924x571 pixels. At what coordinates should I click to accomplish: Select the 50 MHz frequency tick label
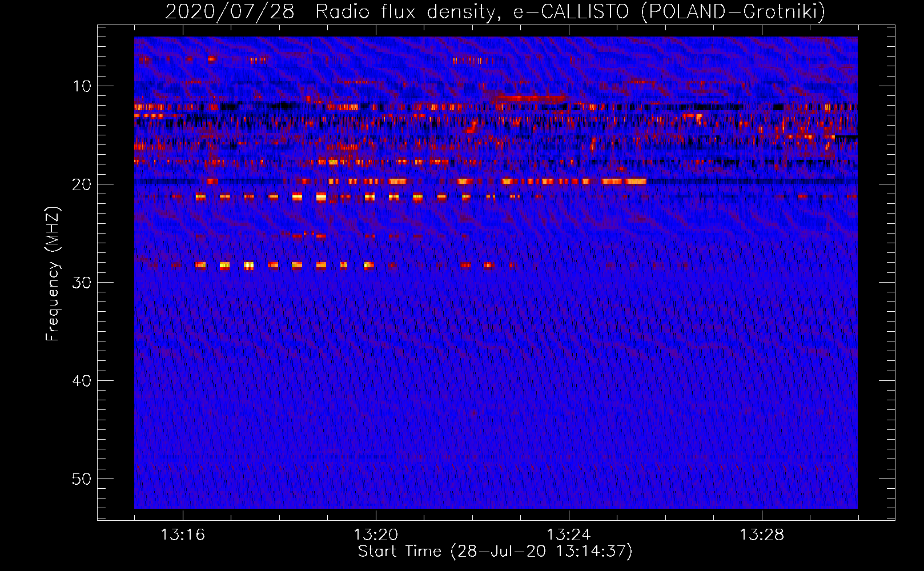tap(82, 479)
